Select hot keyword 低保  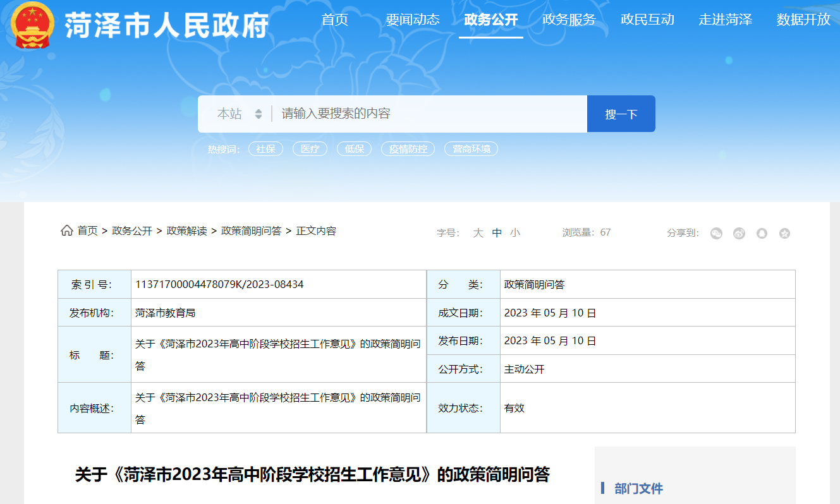coord(355,149)
